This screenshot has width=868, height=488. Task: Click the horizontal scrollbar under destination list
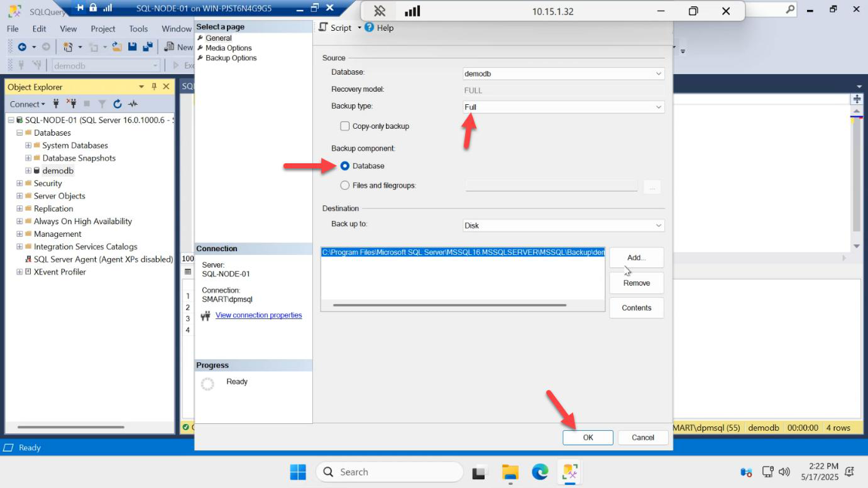[449, 305]
